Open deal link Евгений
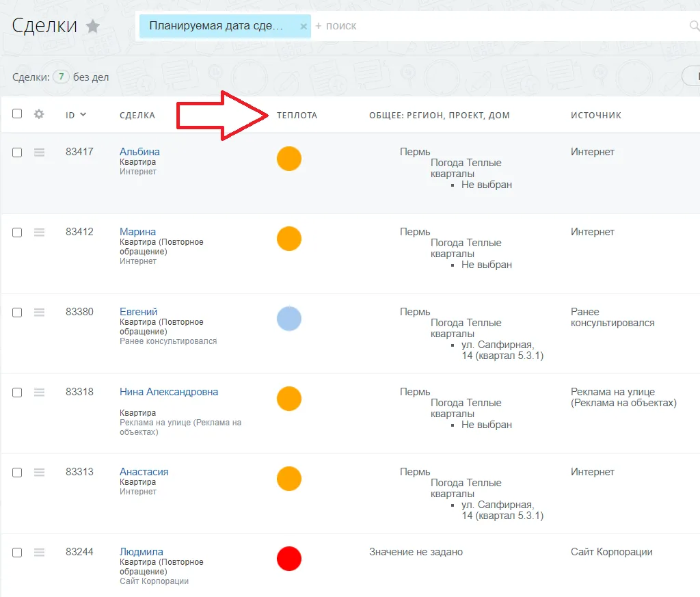 tap(138, 312)
